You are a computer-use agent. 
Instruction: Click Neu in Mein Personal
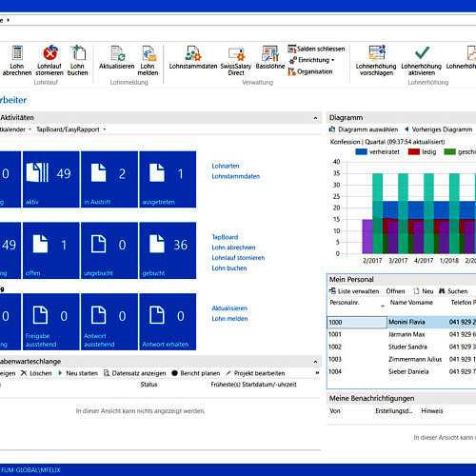point(424,291)
